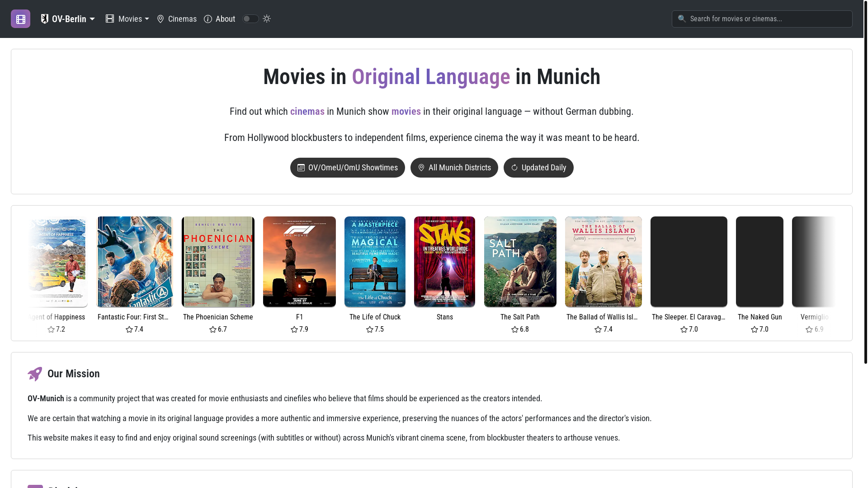Click The Phoenician Scheme title text

218,317
